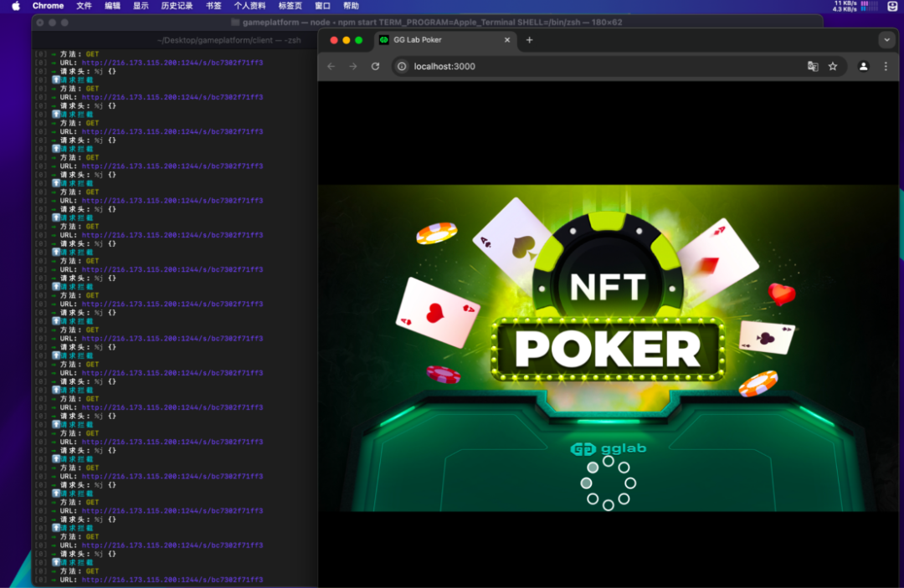Close the terminal window
Viewport: 904px width, 588px height.
(40, 23)
